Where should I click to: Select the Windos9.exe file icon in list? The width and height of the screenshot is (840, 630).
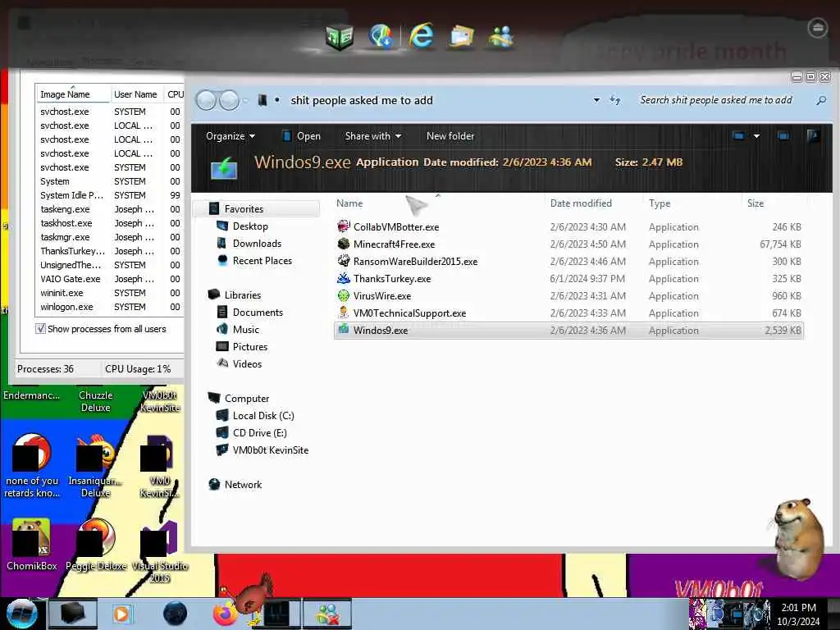344,330
